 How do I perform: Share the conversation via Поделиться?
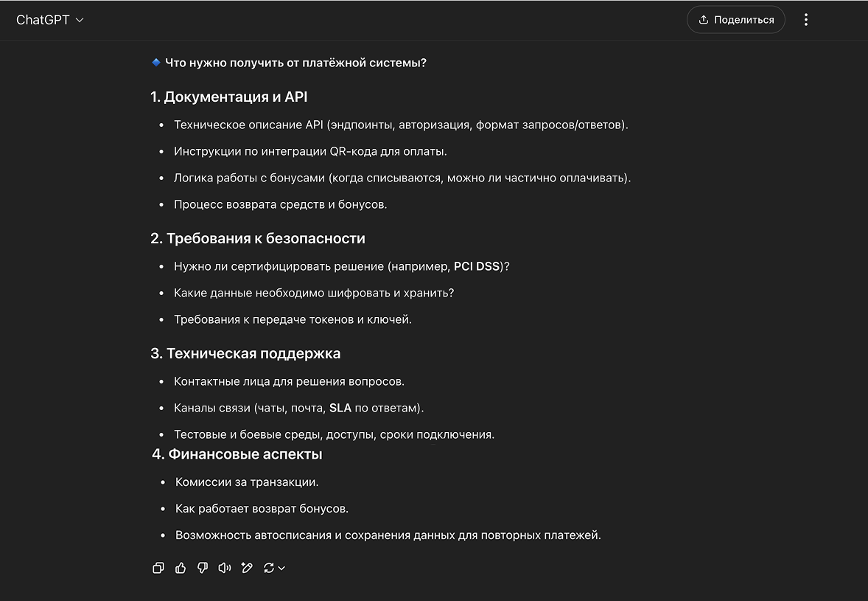coord(735,20)
